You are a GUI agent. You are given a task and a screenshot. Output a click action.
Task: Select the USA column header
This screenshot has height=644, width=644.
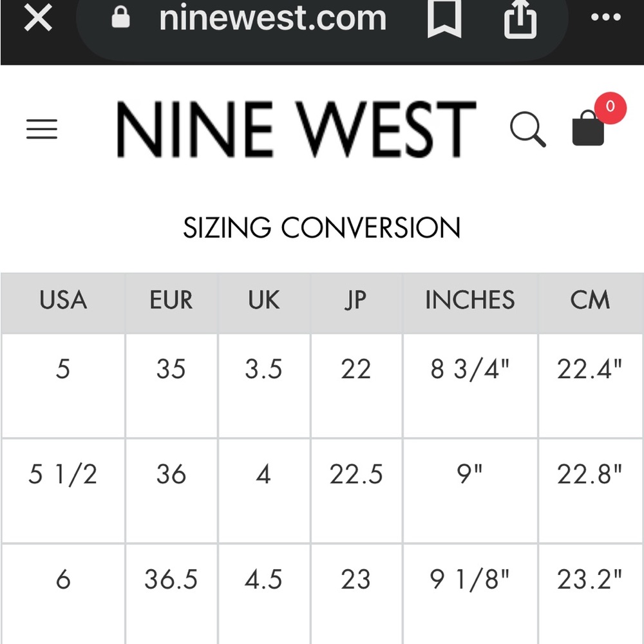tap(63, 303)
